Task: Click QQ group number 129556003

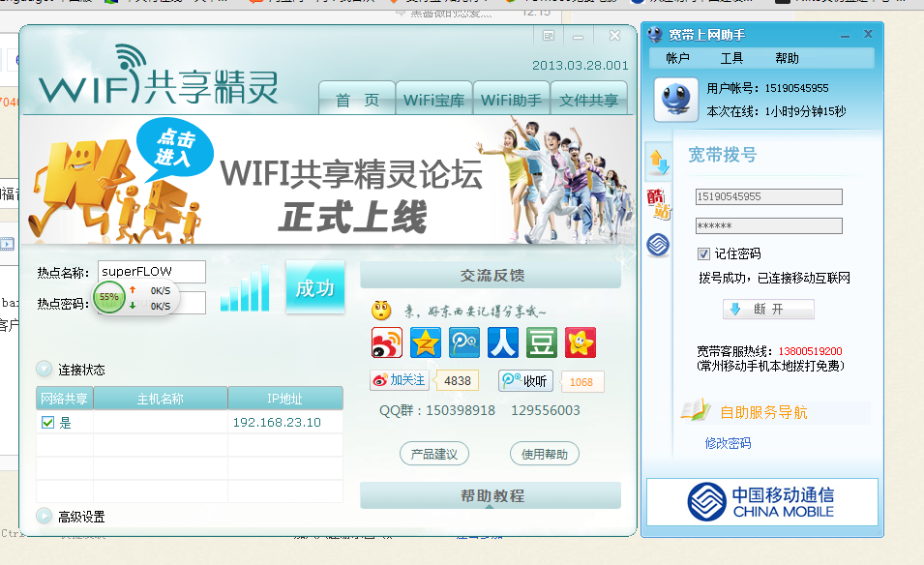Action: 546,410
